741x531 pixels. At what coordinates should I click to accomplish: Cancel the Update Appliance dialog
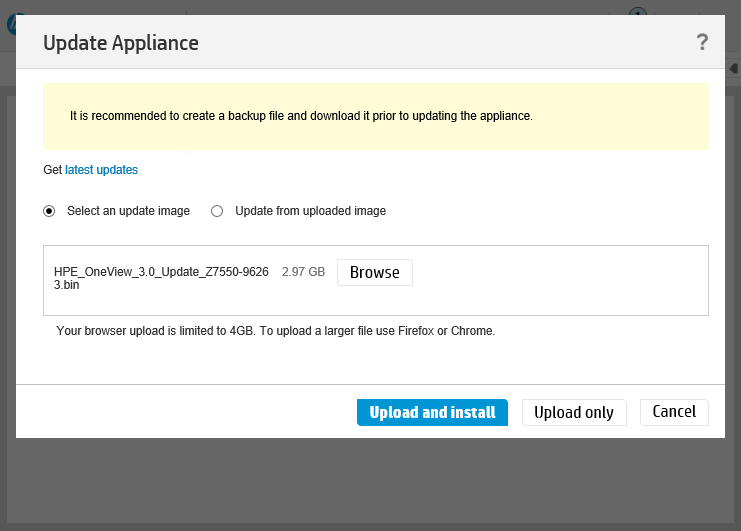point(674,412)
